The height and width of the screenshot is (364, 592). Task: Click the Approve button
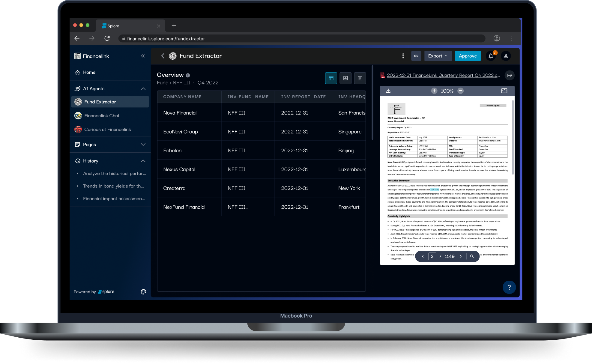pyautogui.click(x=468, y=56)
